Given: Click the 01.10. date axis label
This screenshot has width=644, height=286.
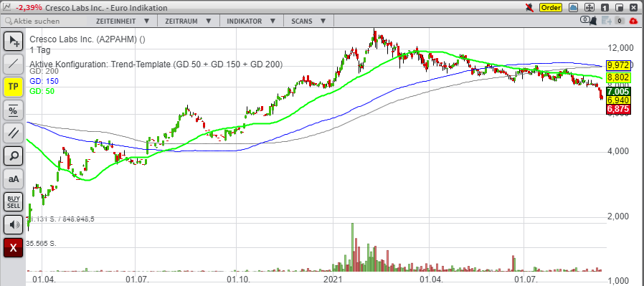Looking at the screenshot, I should (x=239, y=280).
